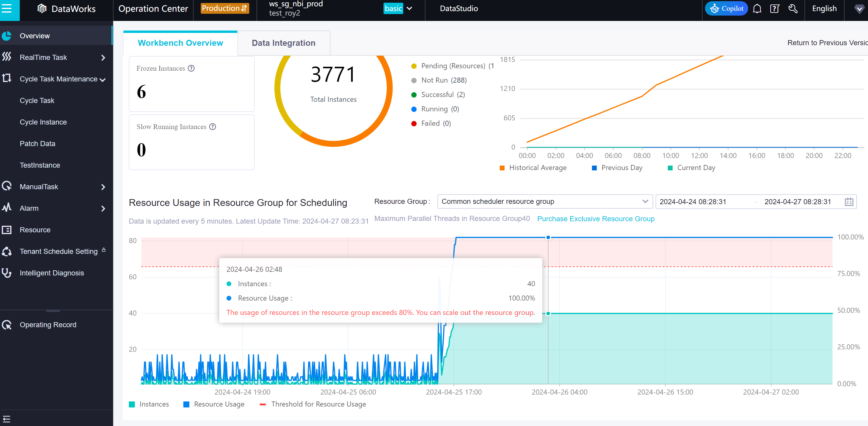Open the help question mark icon

pos(775,8)
